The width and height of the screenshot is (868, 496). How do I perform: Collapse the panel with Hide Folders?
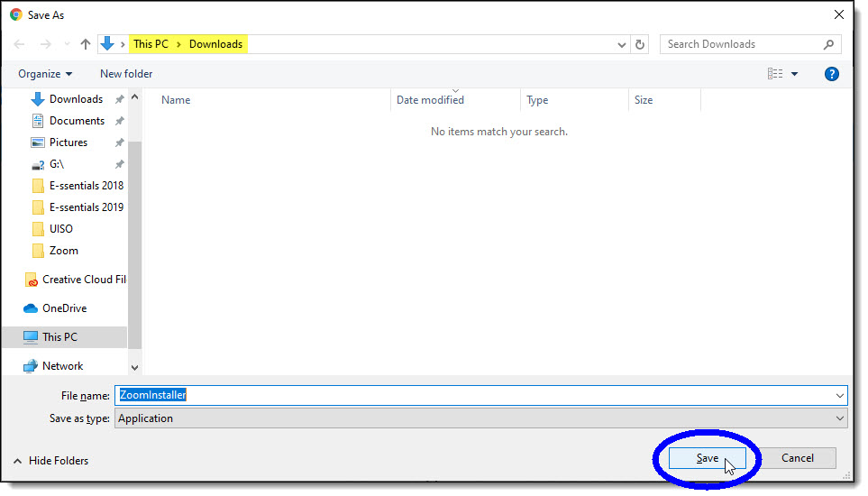[x=50, y=461]
